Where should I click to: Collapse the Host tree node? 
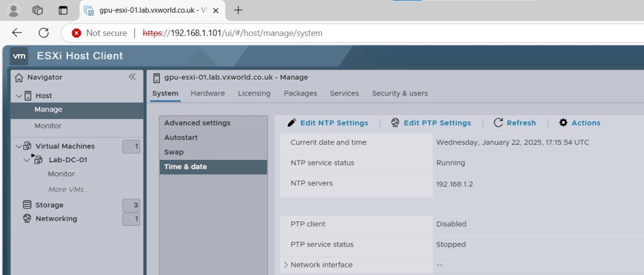18,96
